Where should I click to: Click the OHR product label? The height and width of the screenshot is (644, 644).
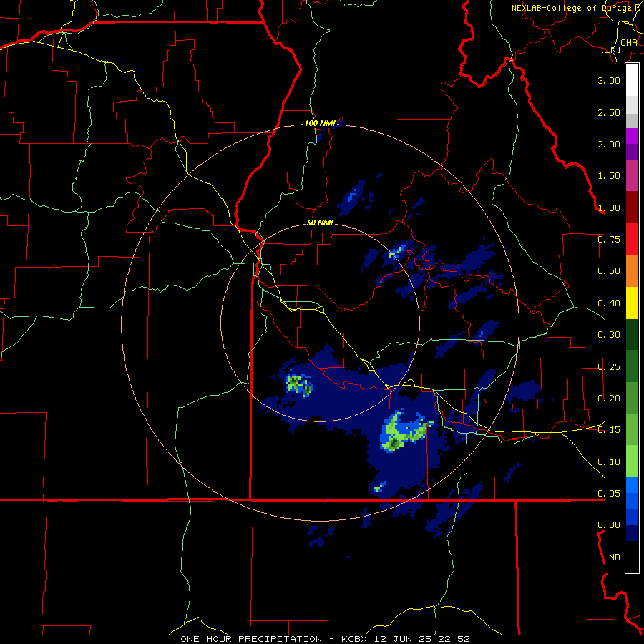pos(629,42)
